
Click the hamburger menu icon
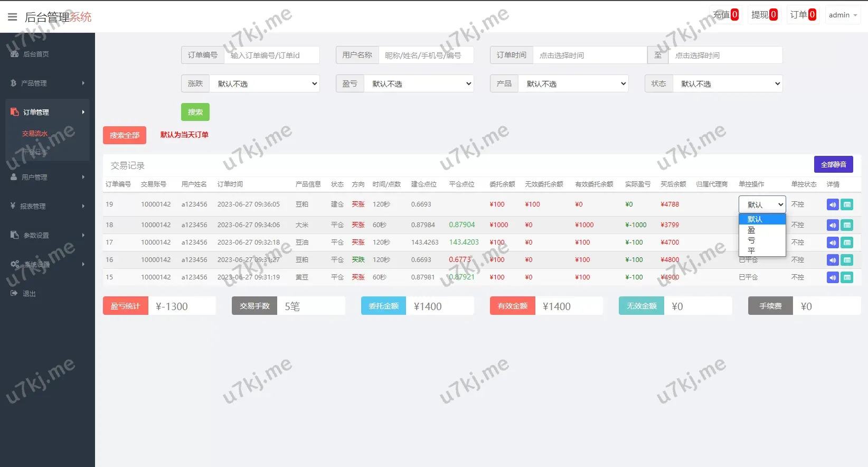[12, 17]
